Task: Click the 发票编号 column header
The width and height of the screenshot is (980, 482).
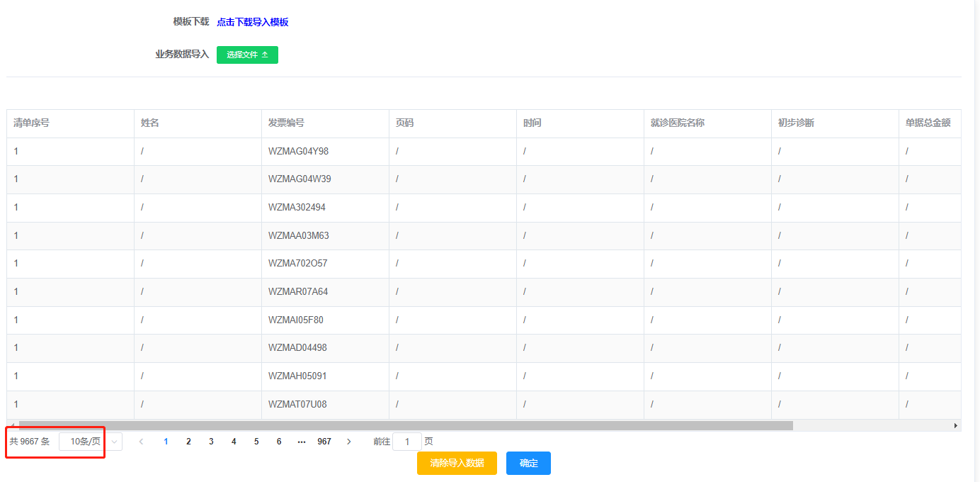Action: click(286, 123)
